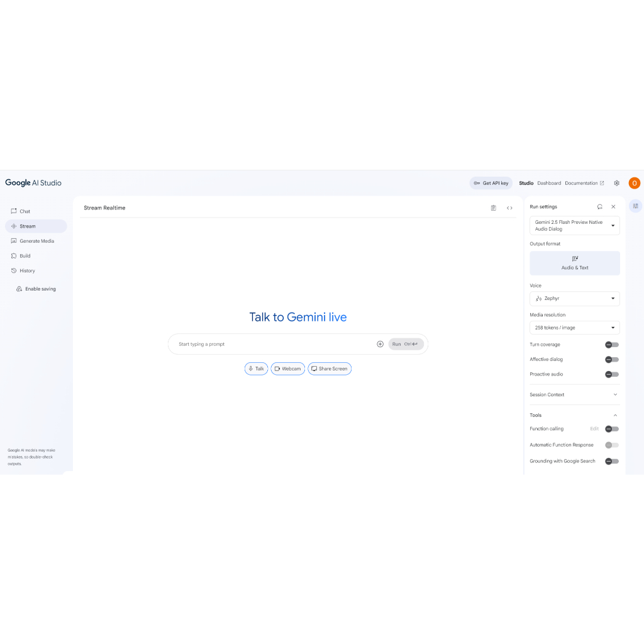Turn on Affective dialog switch
Viewport: 644px width, 644px height.
click(611, 360)
